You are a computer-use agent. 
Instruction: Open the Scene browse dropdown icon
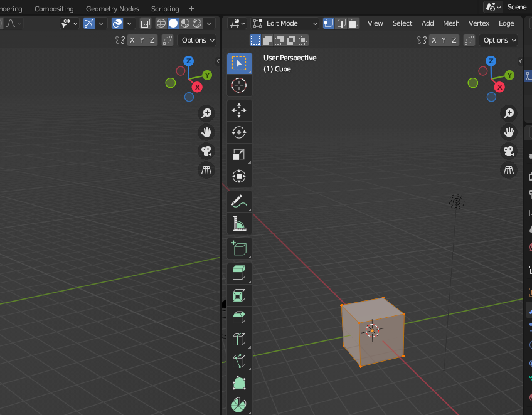tap(493, 7)
